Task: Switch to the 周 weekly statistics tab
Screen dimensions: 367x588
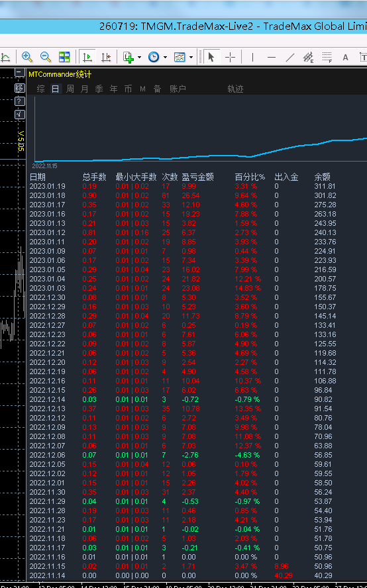Action: [70, 89]
